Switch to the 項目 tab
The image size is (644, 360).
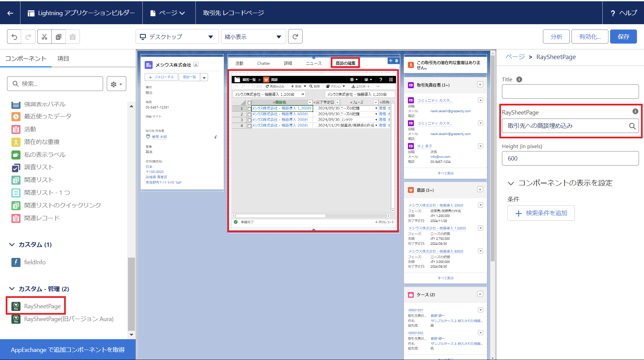pyautogui.click(x=63, y=58)
